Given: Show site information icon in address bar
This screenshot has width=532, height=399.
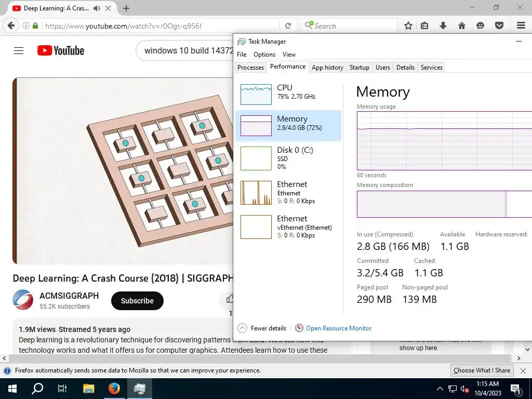Looking at the screenshot, I should click(x=26, y=25).
